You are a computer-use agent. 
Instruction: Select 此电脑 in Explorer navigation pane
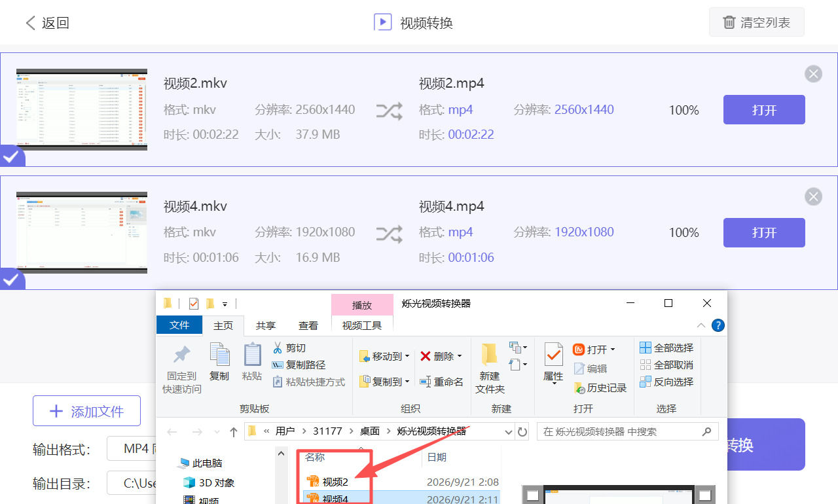(x=201, y=463)
